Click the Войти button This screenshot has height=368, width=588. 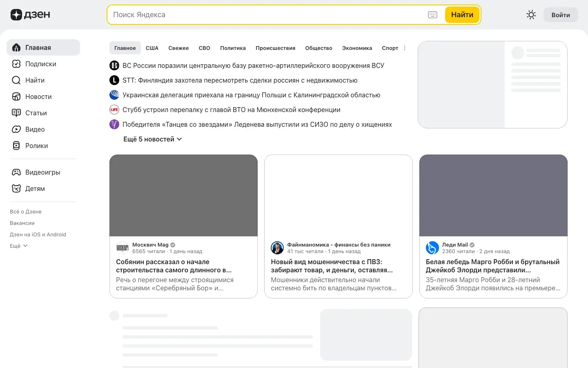click(x=561, y=14)
